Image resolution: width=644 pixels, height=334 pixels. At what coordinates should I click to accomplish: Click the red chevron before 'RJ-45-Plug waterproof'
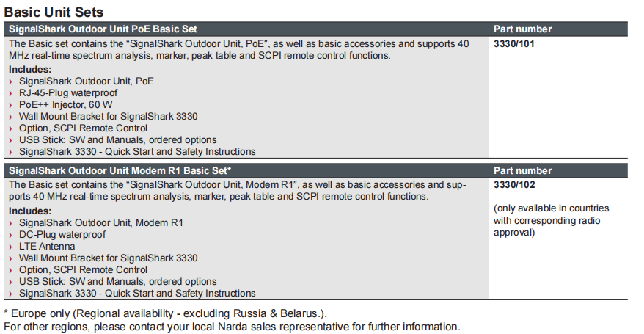[11, 94]
